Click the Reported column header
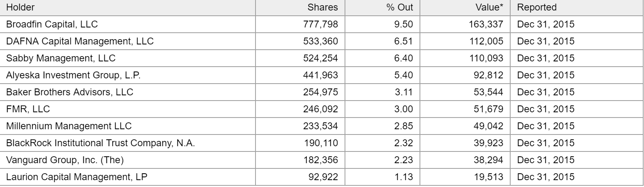Viewport: 644px width, 187px height. pos(536,7)
